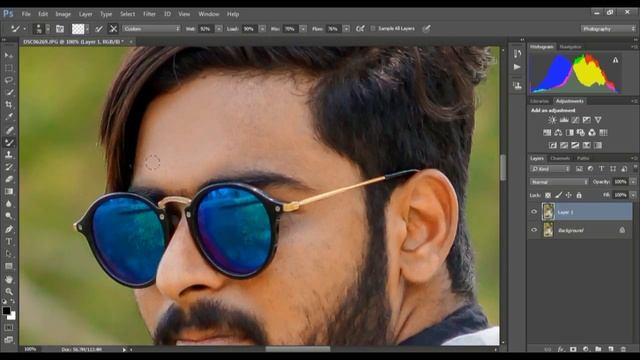Screen dimensions: 640x360
Task: Select the Move tool
Action: pos(9,55)
